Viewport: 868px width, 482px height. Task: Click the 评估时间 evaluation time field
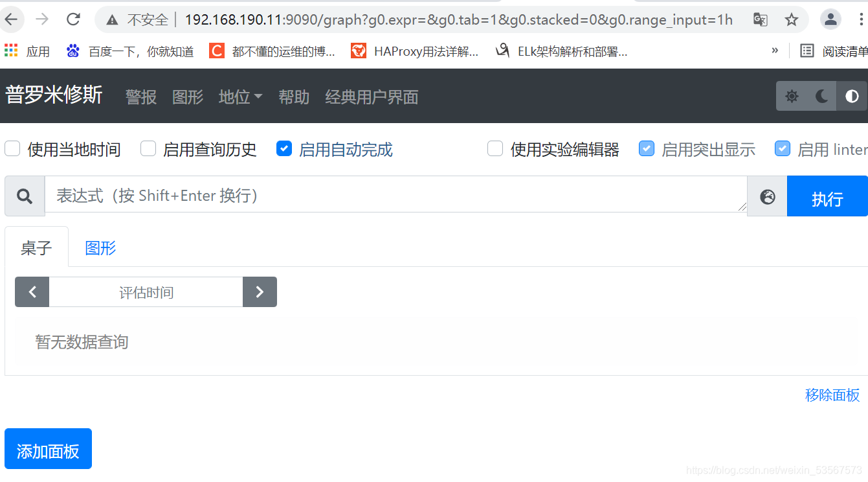pyautogui.click(x=146, y=292)
